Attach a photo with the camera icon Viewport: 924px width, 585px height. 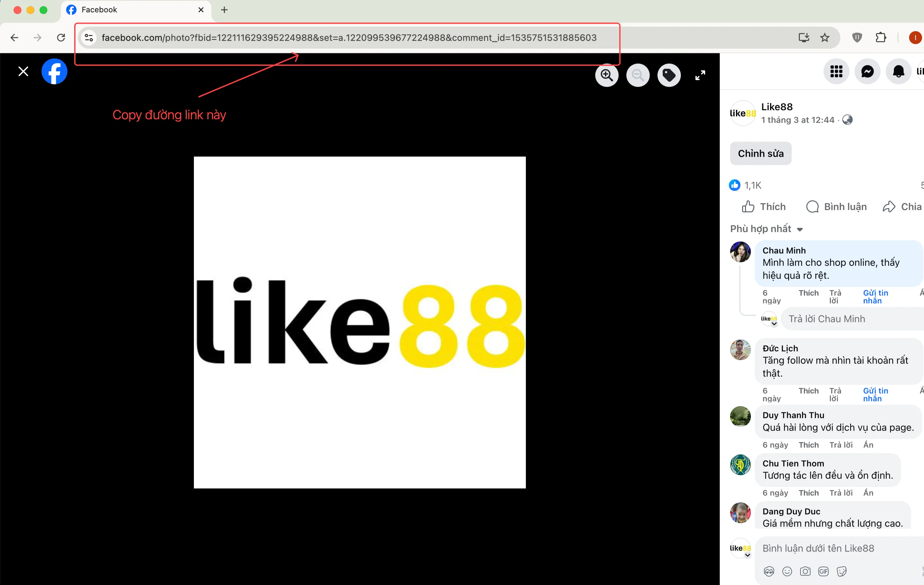pyautogui.click(x=805, y=572)
